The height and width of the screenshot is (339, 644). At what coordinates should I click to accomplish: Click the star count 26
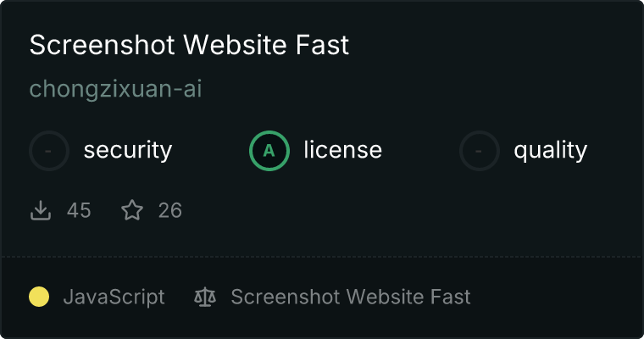pyautogui.click(x=169, y=210)
